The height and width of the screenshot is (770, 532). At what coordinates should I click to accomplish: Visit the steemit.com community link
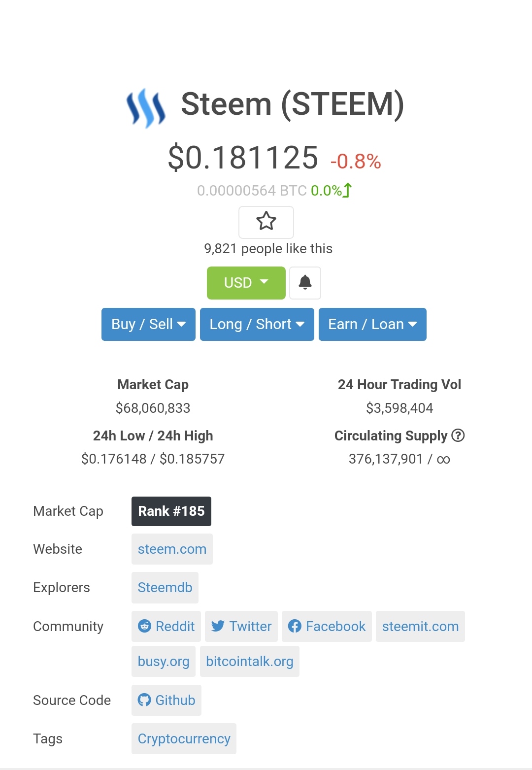(420, 626)
